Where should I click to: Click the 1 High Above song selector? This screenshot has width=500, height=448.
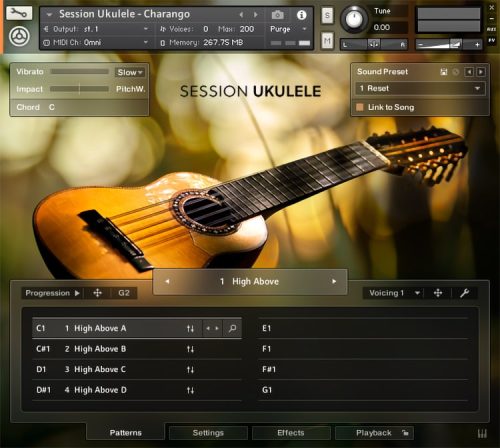250,282
